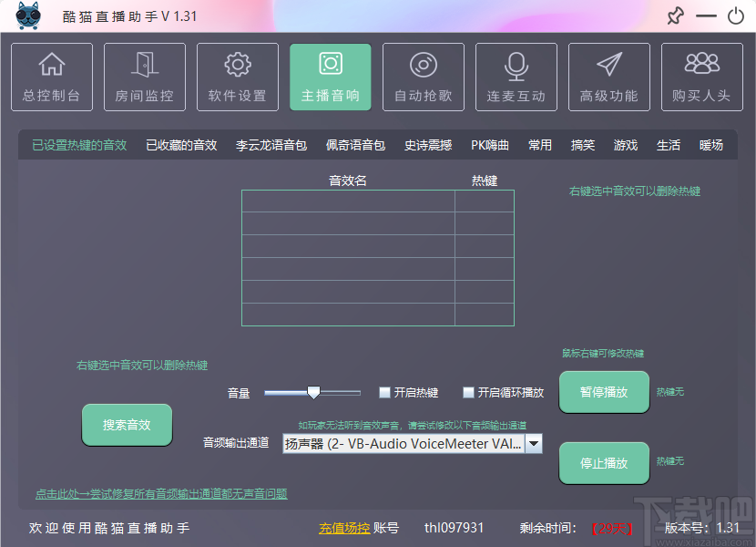The height and width of the screenshot is (547, 756).
Task: 点击暂停播放按钮
Action: pos(604,392)
